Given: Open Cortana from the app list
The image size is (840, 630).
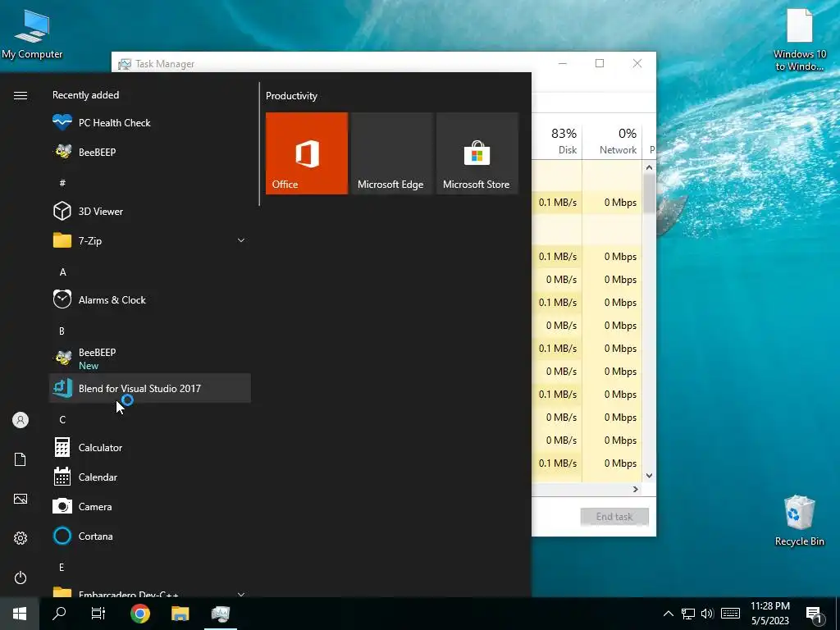Looking at the screenshot, I should coord(149,536).
